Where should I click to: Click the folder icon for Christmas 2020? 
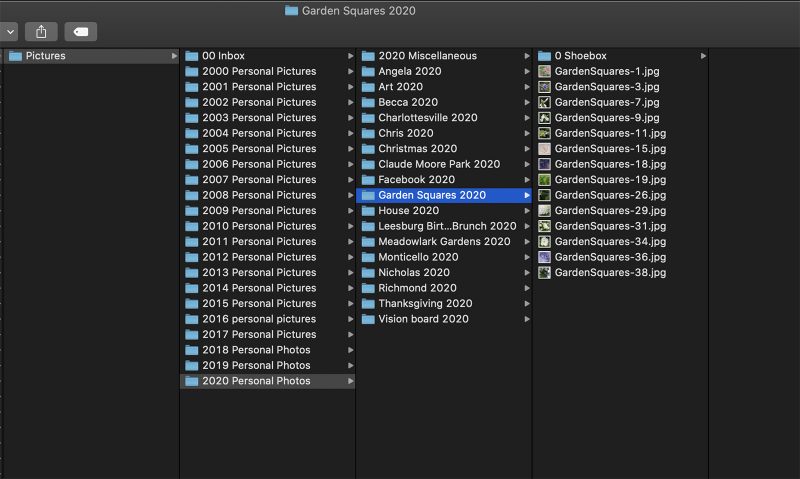pos(368,148)
